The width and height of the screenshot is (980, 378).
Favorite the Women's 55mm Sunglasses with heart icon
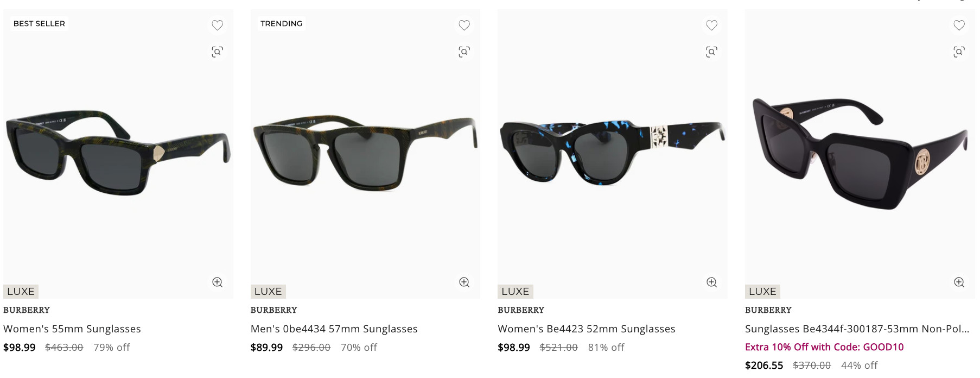tap(217, 25)
